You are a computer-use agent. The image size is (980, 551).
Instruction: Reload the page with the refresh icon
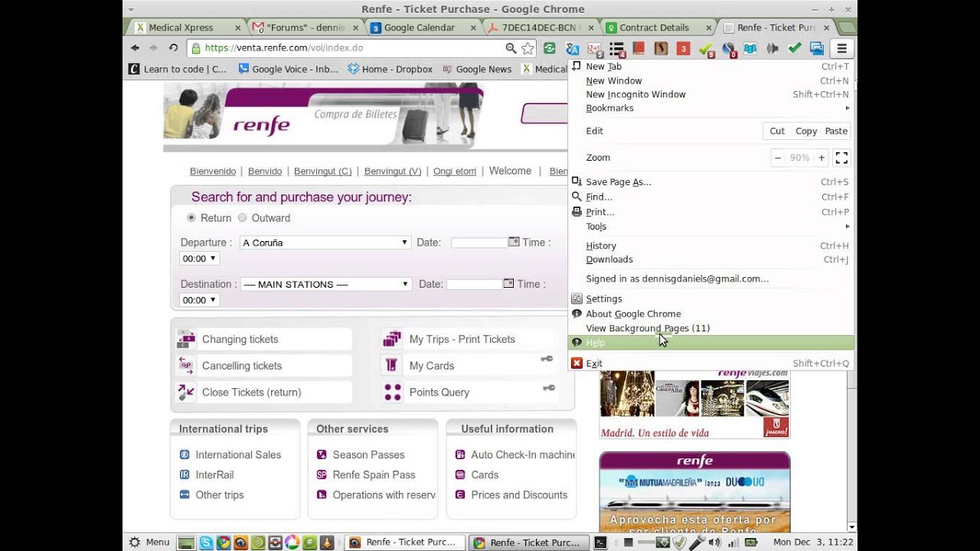[x=173, y=47]
